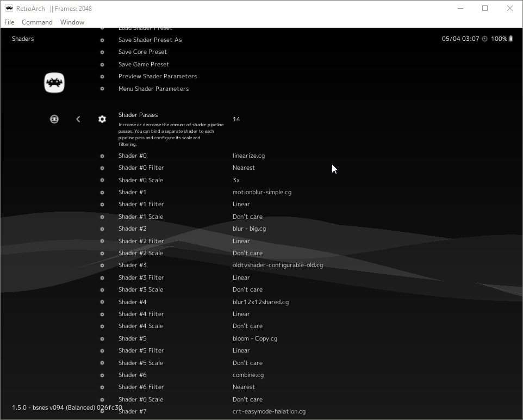Select the Shader Passes entry
The width and height of the screenshot is (523, 420).
138,115
